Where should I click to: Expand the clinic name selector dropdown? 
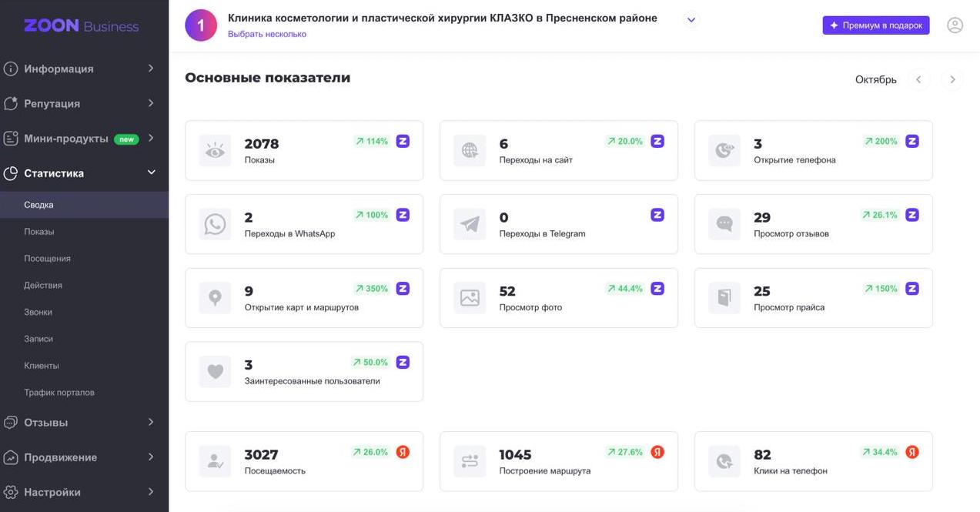691,19
